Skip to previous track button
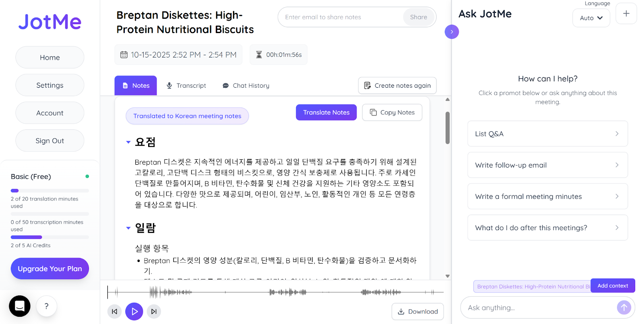The image size is (644, 324). [114, 312]
